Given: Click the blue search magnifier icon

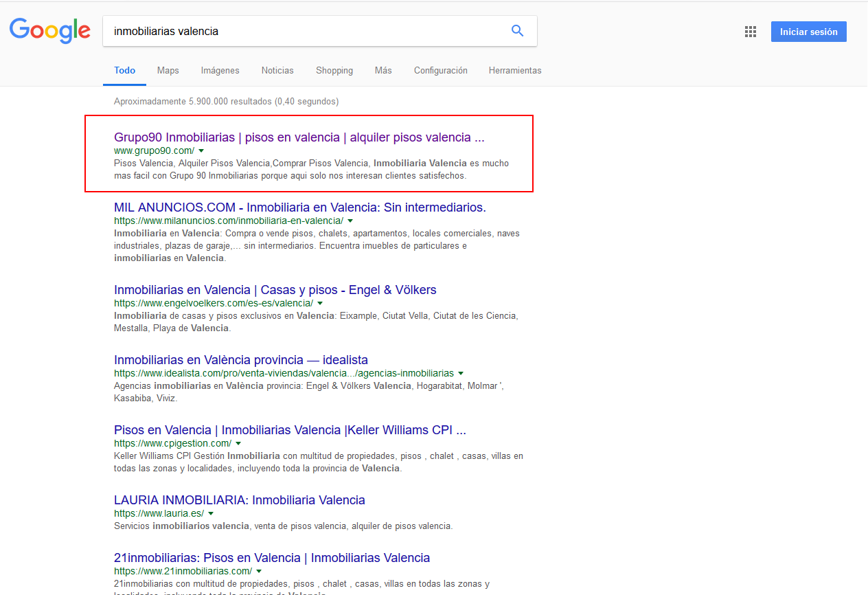Looking at the screenshot, I should point(518,31).
